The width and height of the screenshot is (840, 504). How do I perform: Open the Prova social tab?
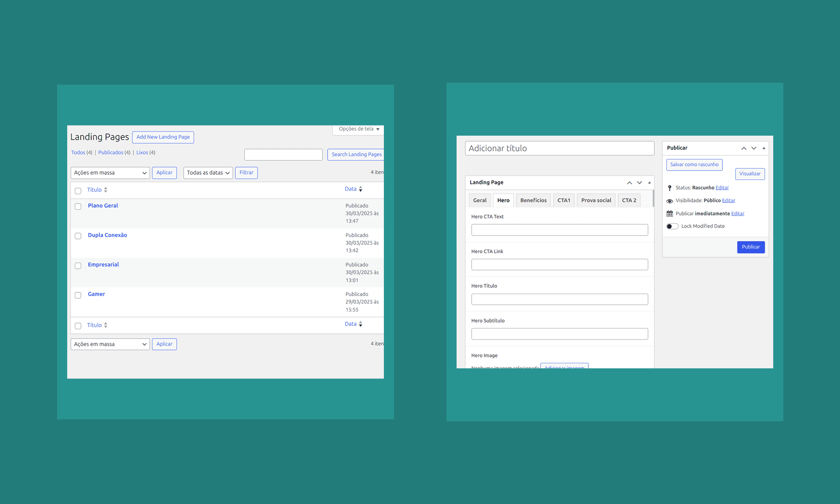click(596, 200)
